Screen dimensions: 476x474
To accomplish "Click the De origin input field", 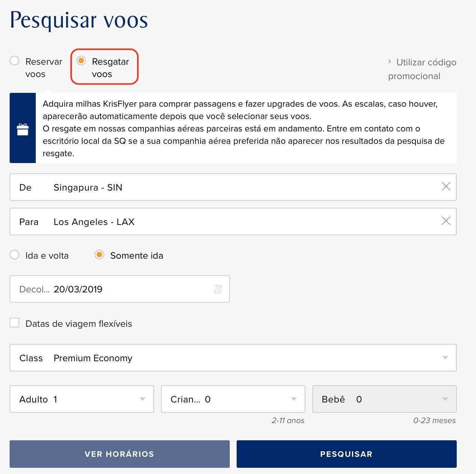I will coord(233,187).
